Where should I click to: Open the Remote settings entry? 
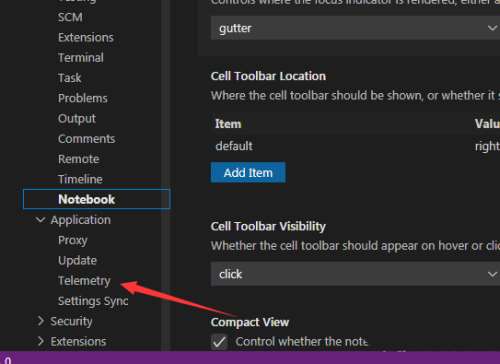pyautogui.click(x=79, y=159)
